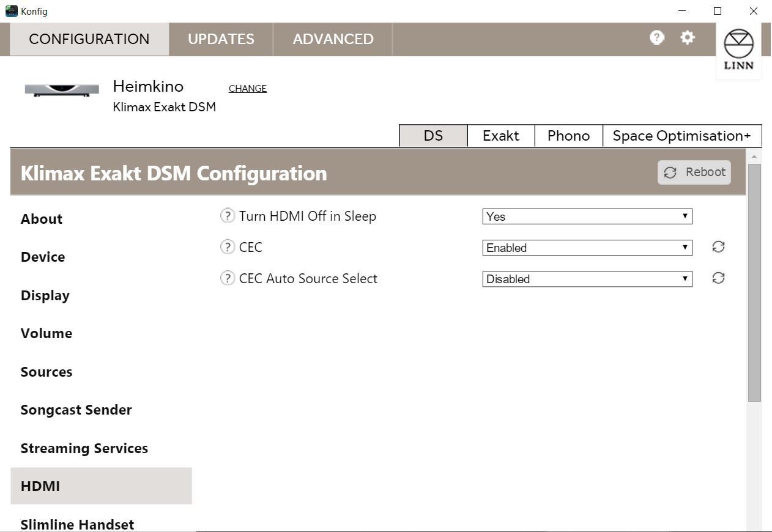The image size is (772, 532).
Task: Maximize the Konfig window
Action: [x=718, y=11]
